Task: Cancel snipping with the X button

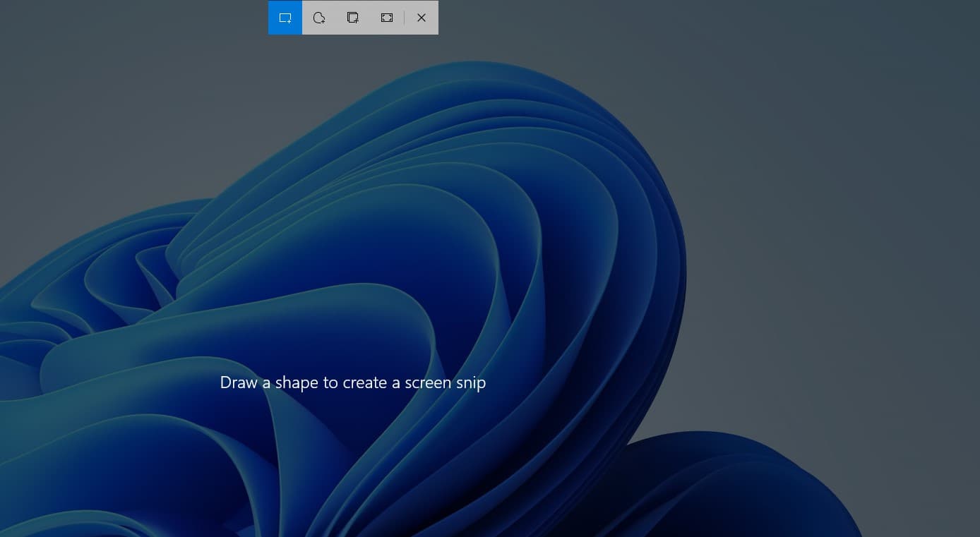Action: (422, 18)
